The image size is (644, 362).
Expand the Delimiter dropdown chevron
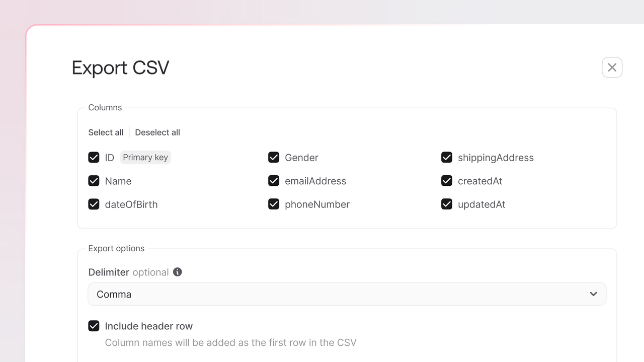click(x=593, y=294)
